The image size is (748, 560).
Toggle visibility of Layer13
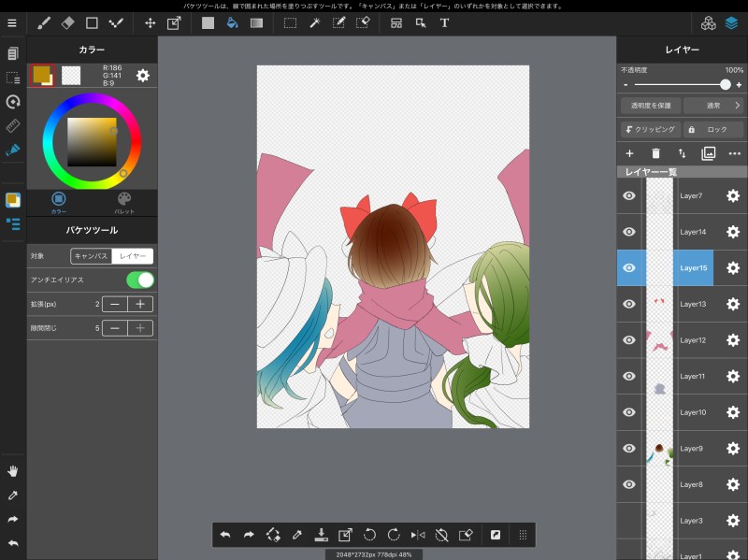[x=629, y=303]
